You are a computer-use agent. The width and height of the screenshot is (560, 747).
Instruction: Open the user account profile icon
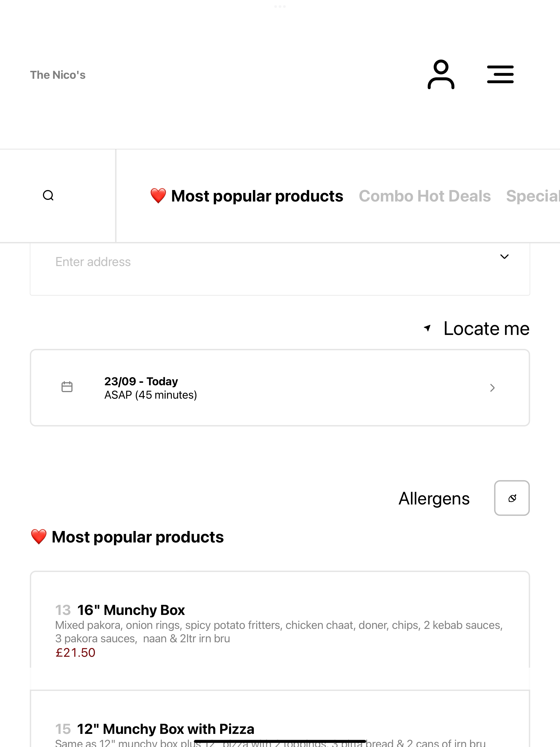[441, 75]
